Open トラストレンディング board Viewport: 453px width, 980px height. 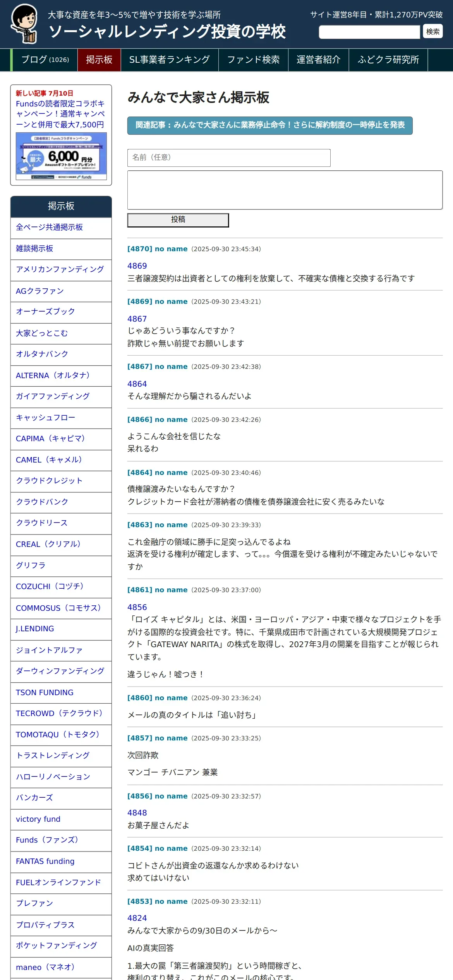pos(61,756)
